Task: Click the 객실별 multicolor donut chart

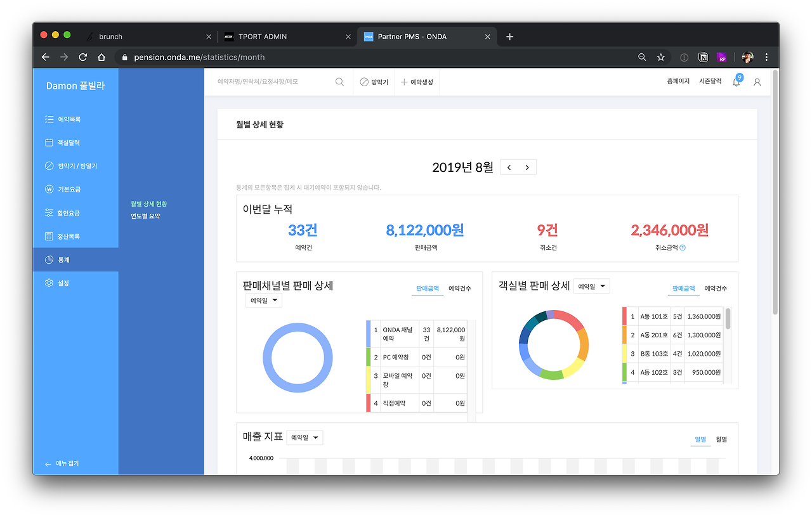Action: pyautogui.click(x=554, y=345)
